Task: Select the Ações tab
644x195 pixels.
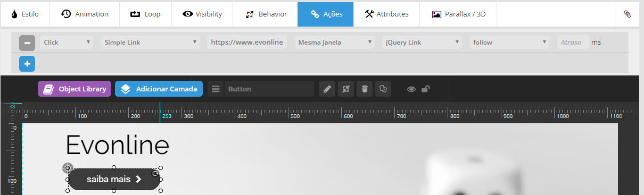Action: [x=326, y=14]
